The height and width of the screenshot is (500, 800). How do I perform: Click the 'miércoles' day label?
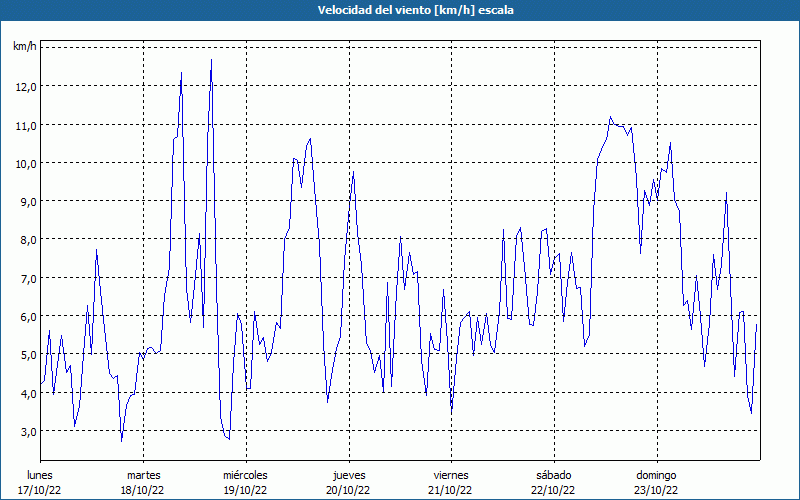[x=245, y=475]
